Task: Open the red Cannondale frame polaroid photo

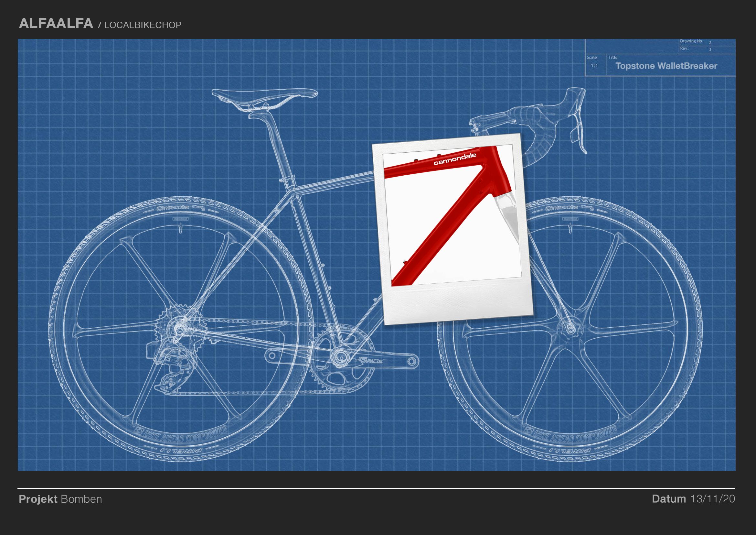Action: (453, 229)
